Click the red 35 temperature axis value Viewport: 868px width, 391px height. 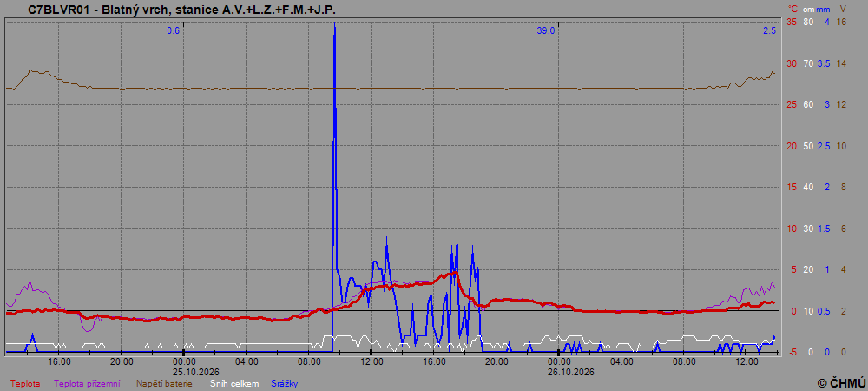coord(792,22)
